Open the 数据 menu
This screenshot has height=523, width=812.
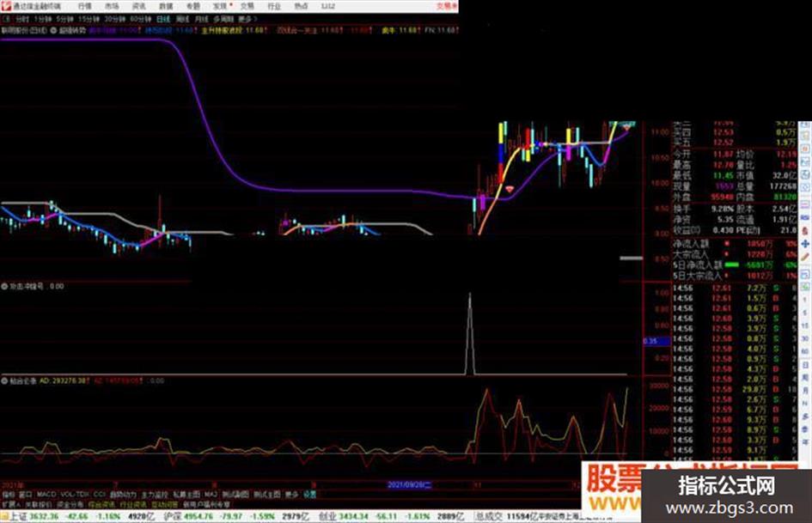(x=166, y=6)
